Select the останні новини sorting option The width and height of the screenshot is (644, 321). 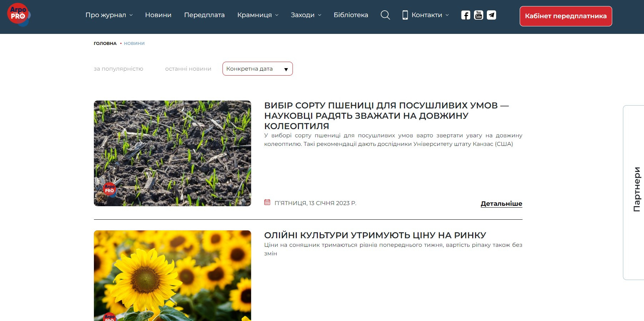pyautogui.click(x=188, y=69)
